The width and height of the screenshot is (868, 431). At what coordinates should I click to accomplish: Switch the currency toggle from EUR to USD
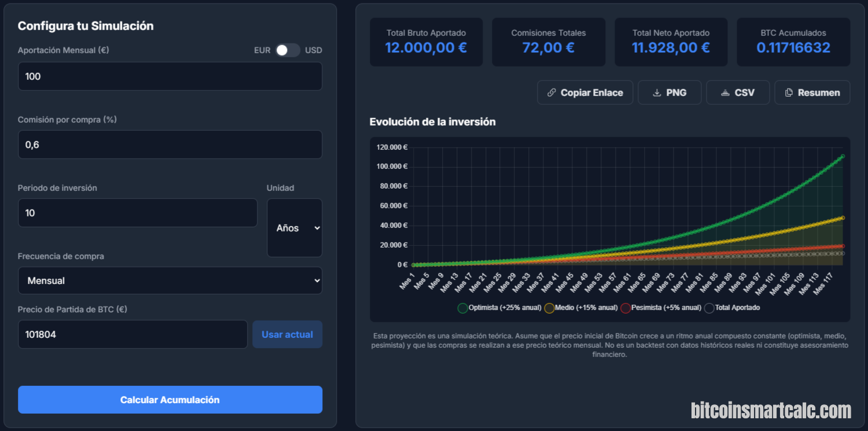click(287, 50)
